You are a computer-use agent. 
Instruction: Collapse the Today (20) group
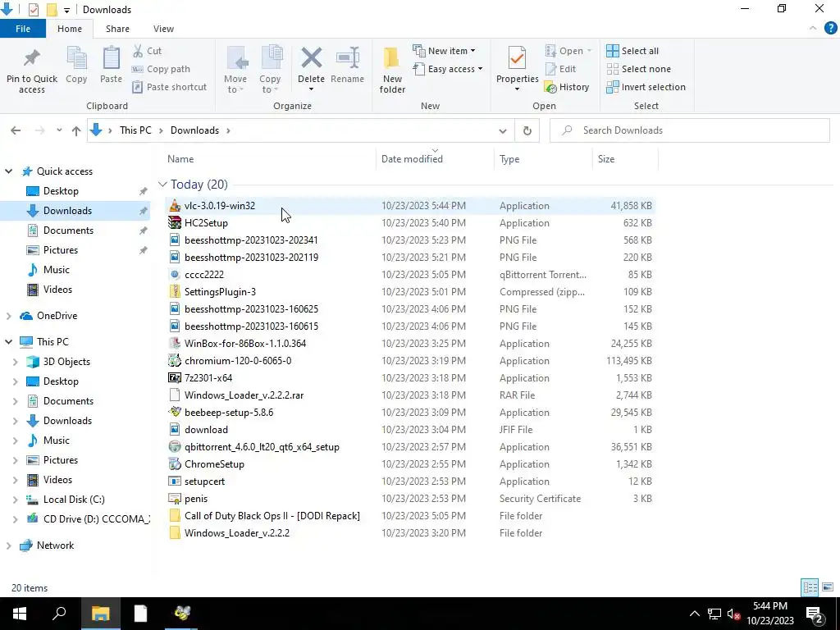click(x=162, y=185)
